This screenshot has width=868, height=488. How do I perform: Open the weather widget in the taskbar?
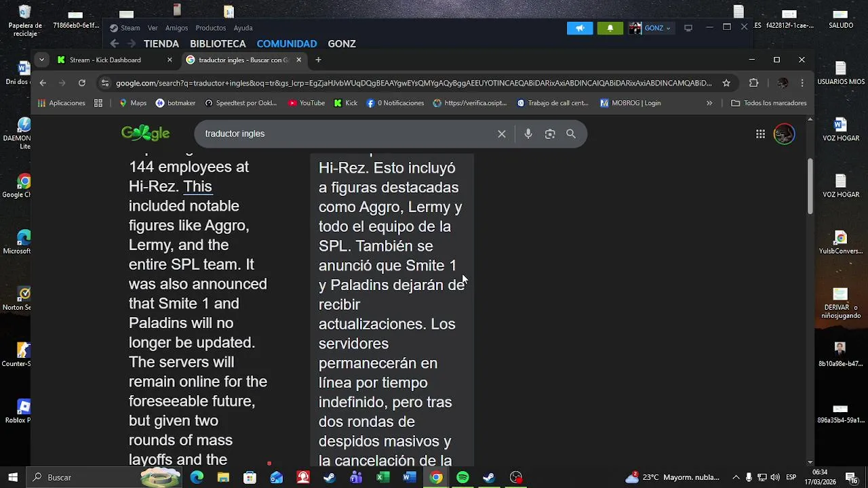tap(673, 477)
